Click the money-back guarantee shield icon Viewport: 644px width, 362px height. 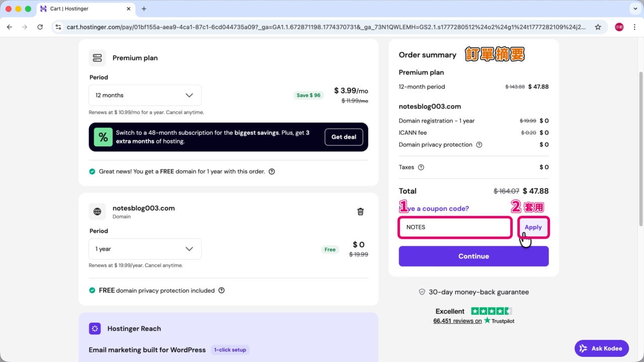coord(422,292)
